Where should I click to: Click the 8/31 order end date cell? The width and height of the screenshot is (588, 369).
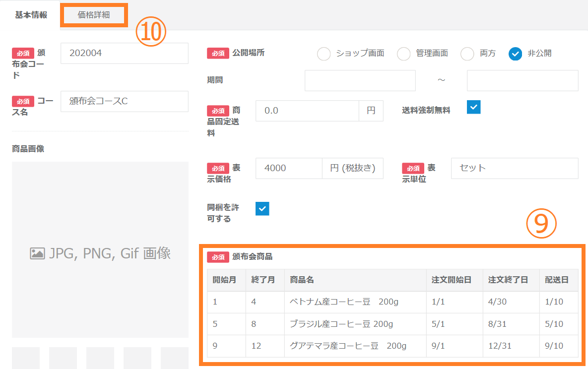pos(511,324)
